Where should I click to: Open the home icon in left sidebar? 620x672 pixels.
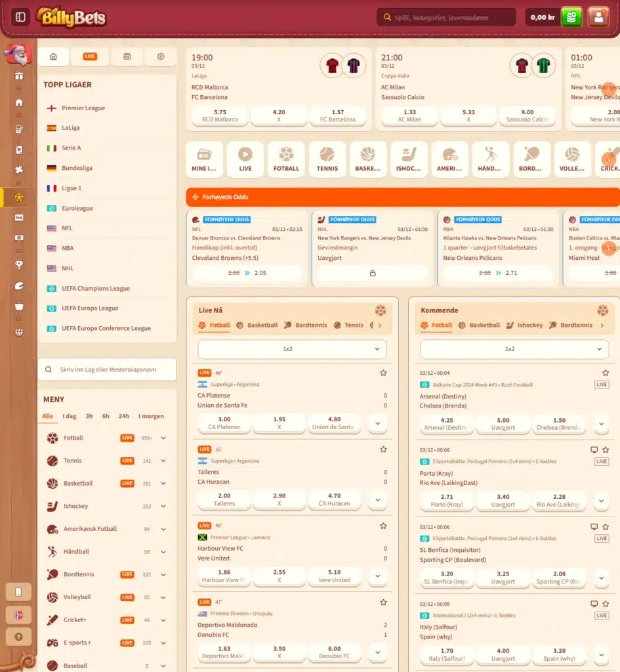tap(19, 102)
